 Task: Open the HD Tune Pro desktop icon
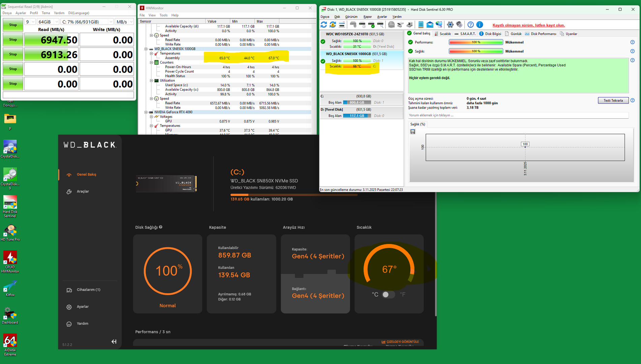(x=10, y=233)
